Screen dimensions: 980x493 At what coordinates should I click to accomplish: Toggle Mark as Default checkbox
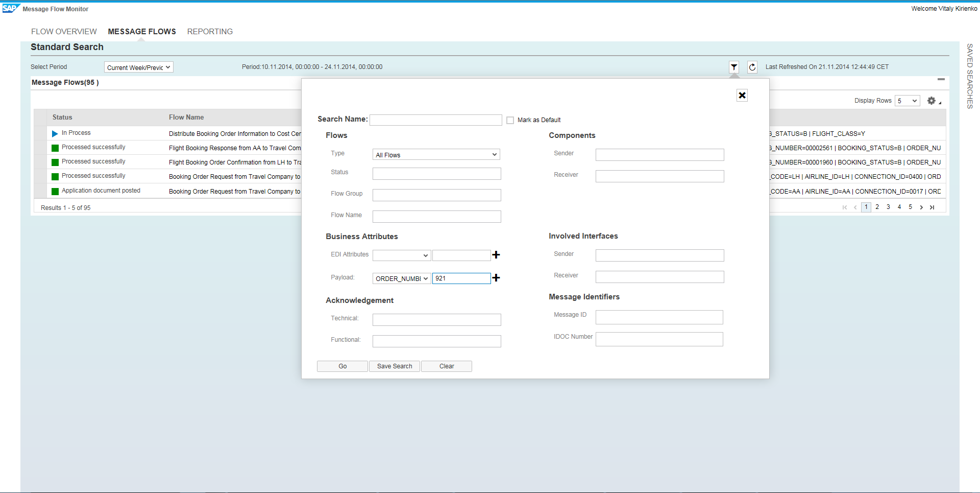[x=510, y=121]
